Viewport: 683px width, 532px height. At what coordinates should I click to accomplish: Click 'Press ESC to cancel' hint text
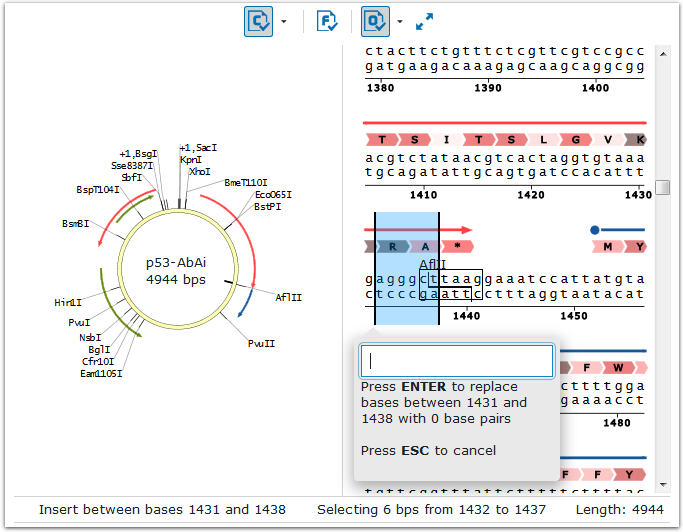coord(428,451)
